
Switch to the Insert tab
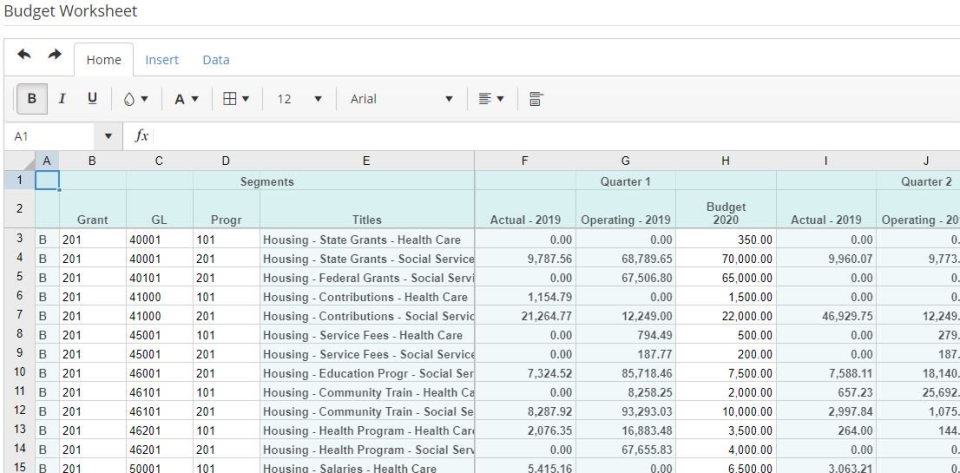pyautogui.click(x=162, y=60)
